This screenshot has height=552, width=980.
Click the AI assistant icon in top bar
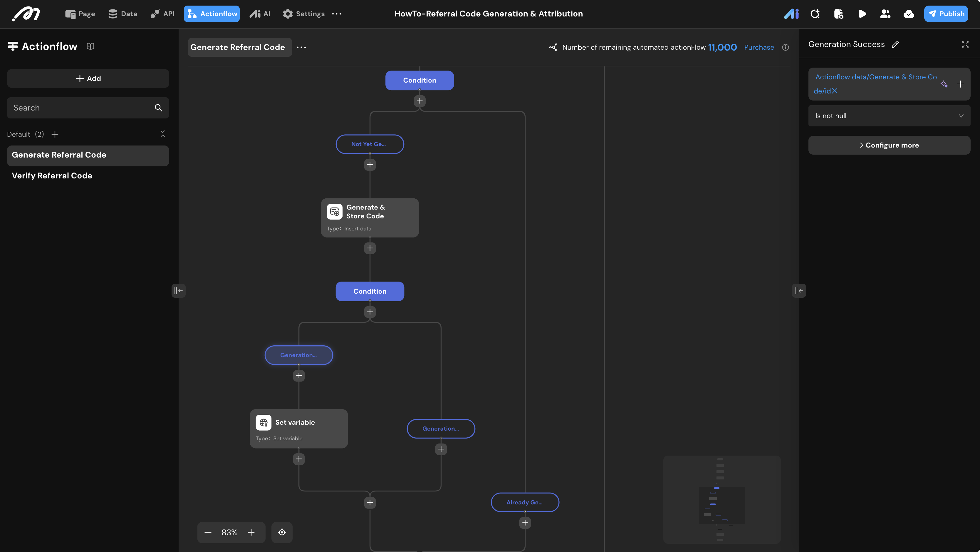click(x=791, y=14)
